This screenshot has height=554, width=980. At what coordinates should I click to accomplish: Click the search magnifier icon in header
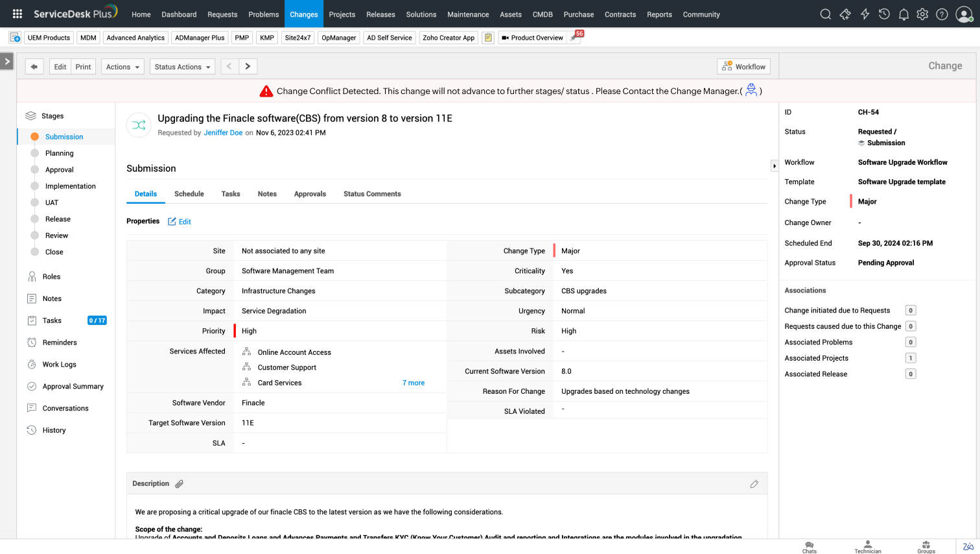click(825, 14)
